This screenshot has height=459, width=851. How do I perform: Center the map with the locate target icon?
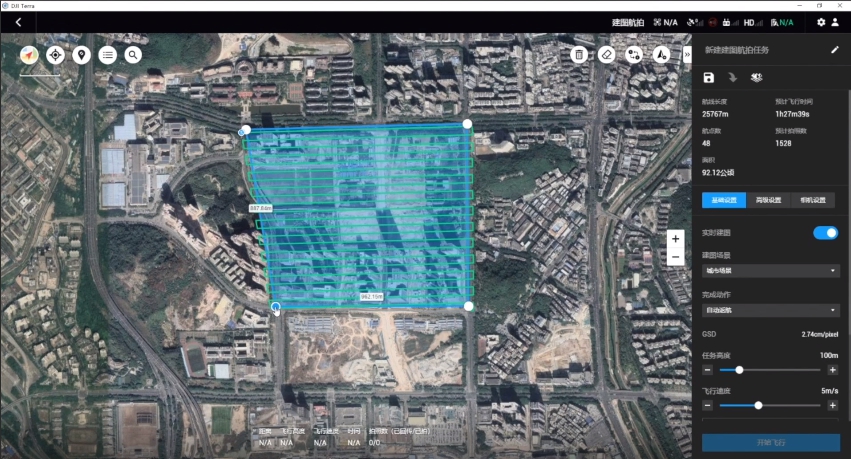(55, 55)
